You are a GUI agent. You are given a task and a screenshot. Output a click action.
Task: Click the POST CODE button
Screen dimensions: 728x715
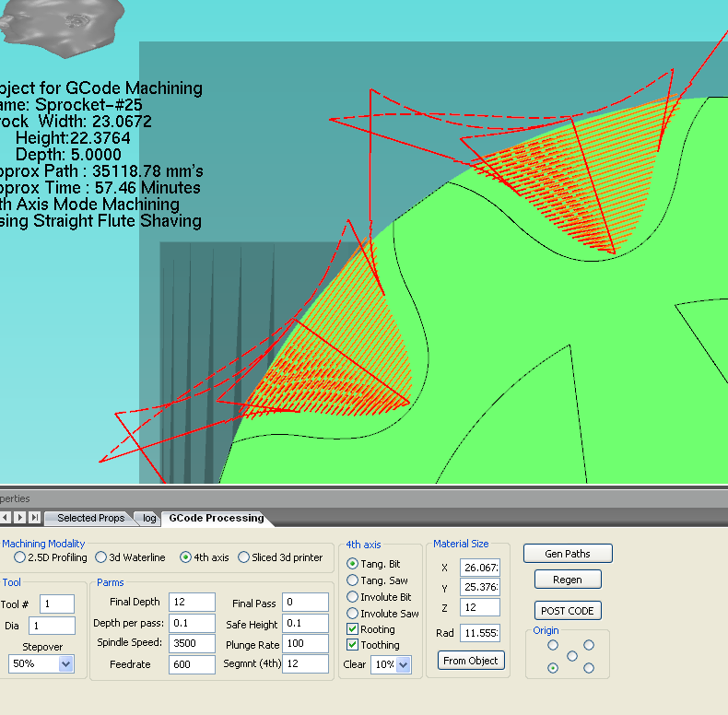click(568, 611)
